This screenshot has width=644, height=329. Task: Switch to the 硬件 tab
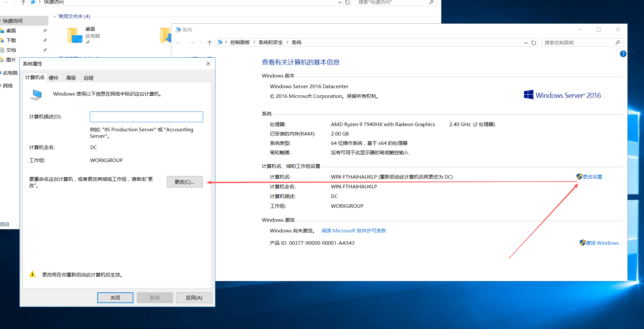pyautogui.click(x=54, y=78)
